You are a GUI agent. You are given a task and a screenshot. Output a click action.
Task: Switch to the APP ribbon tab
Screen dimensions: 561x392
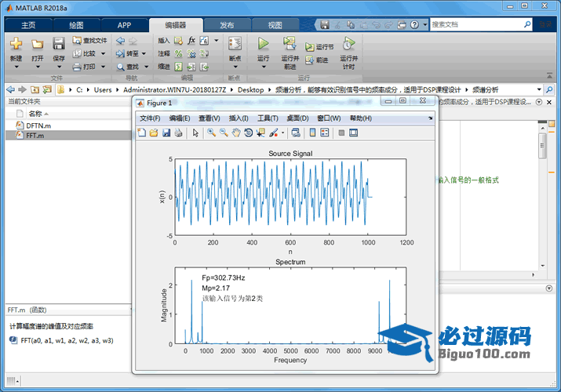point(124,25)
